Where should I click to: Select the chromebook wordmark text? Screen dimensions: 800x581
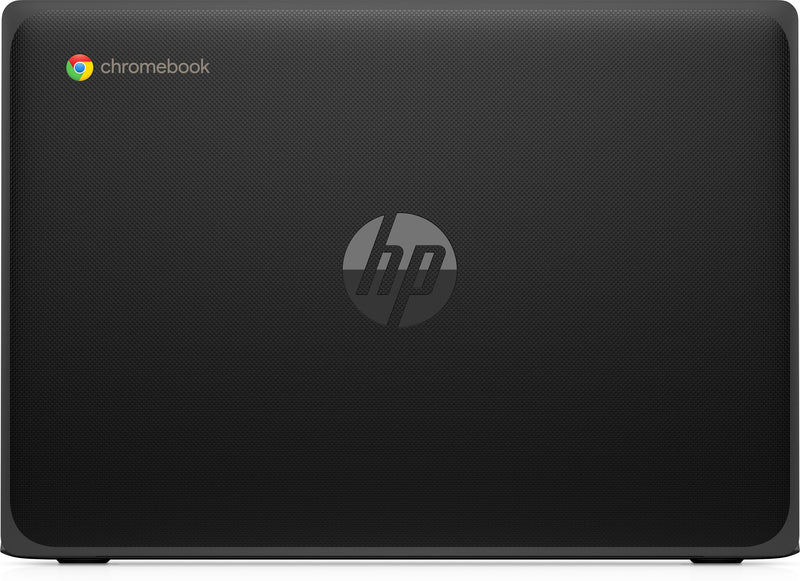tap(155, 67)
